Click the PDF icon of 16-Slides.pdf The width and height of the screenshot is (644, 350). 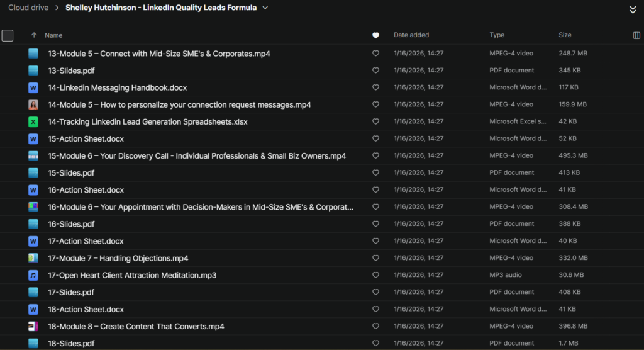click(x=33, y=224)
